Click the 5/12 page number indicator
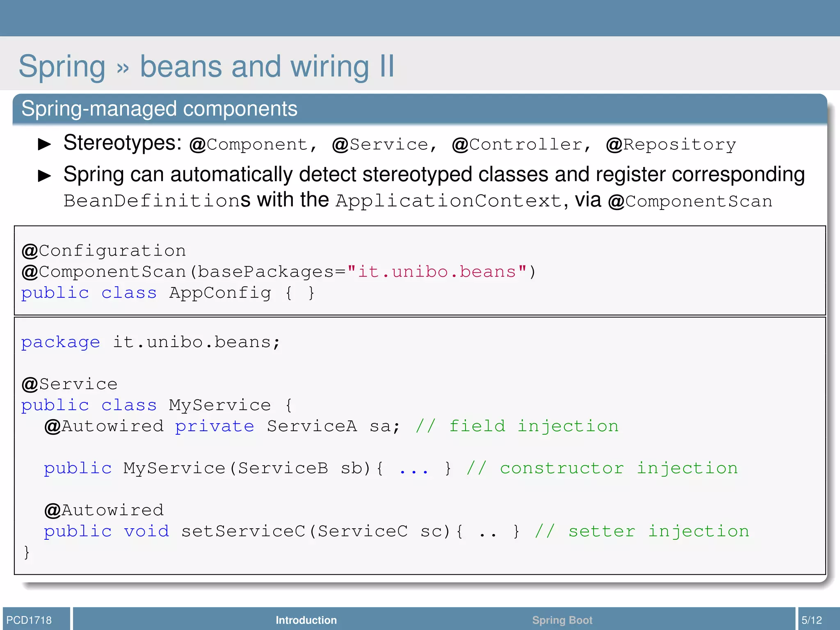The height and width of the screenshot is (630, 840). click(x=812, y=620)
